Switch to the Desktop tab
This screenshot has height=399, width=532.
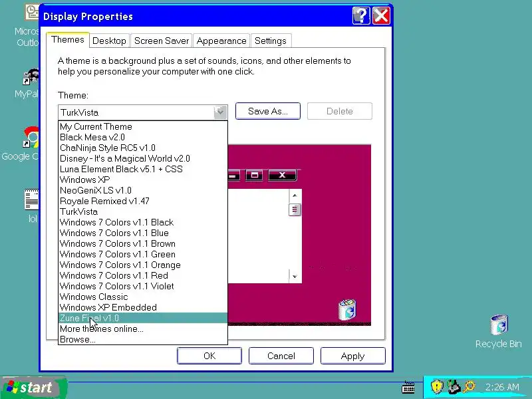pyautogui.click(x=109, y=41)
